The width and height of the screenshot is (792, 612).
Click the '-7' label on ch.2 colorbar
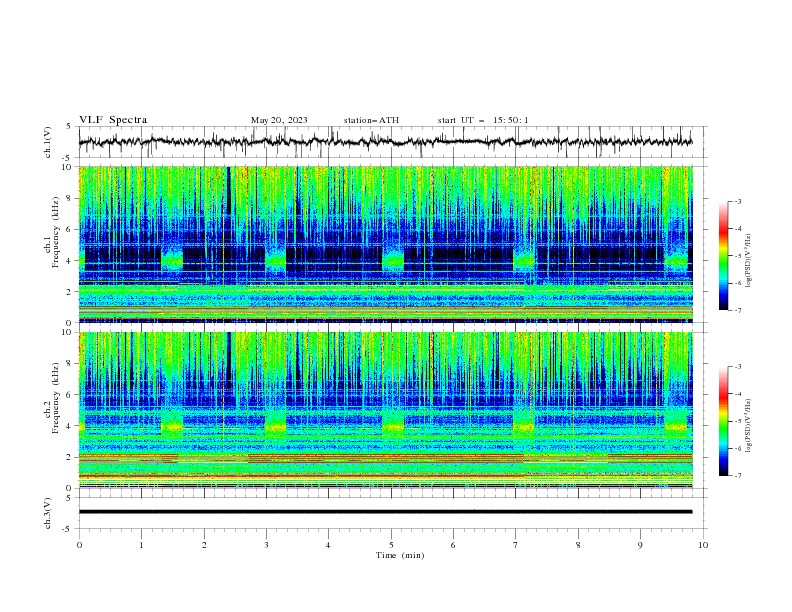click(x=737, y=475)
